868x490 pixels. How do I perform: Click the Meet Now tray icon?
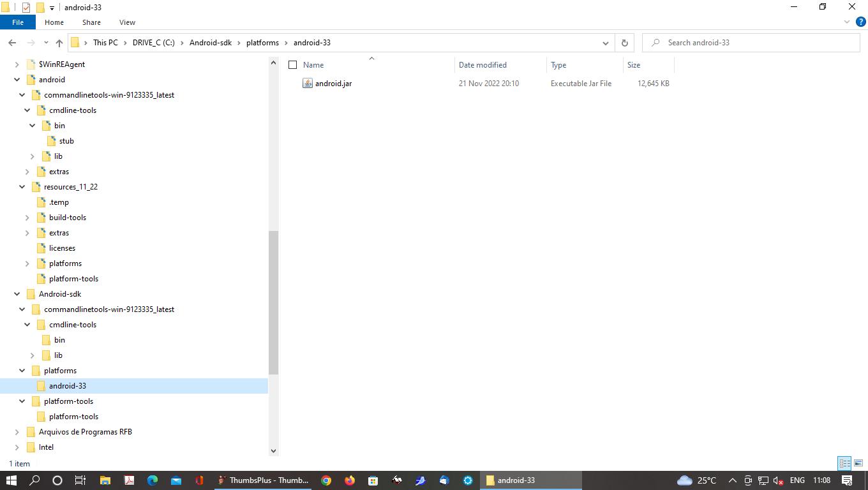[748, 480]
